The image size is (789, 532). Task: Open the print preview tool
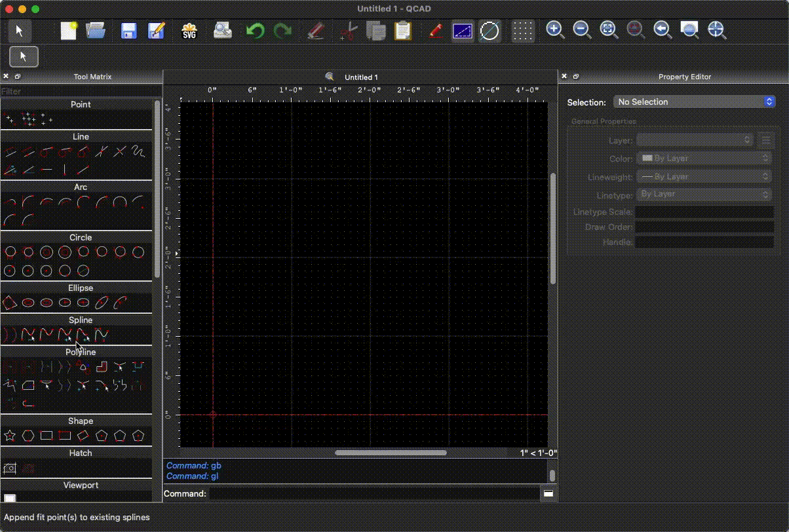point(222,30)
